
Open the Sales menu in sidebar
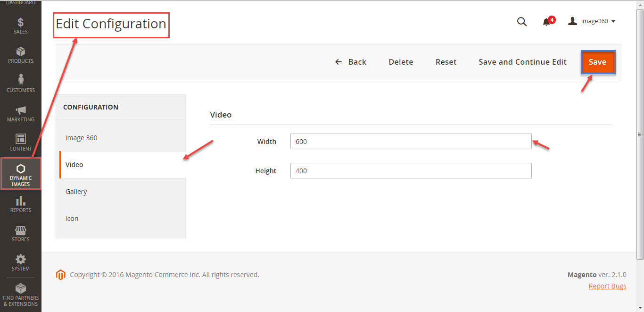(x=21, y=26)
